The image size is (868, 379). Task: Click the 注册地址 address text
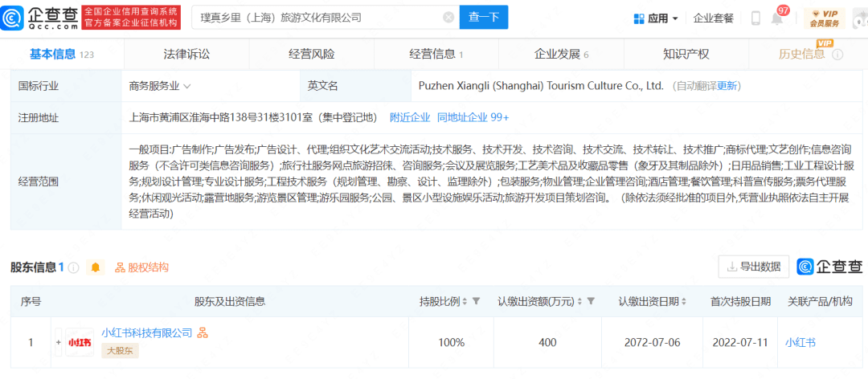pos(253,117)
